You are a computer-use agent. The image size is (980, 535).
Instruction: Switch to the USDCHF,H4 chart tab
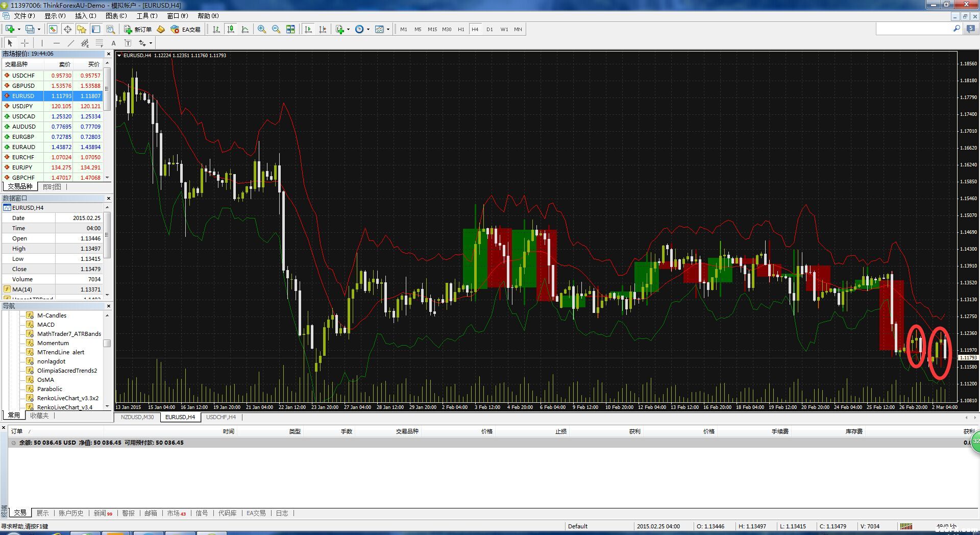coord(221,417)
